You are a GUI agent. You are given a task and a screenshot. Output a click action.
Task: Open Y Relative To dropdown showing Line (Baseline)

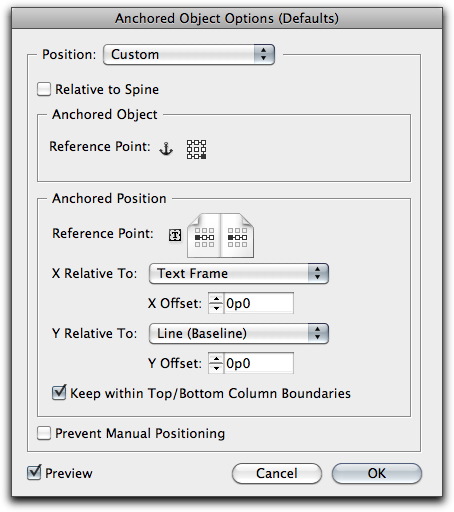coord(239,333)
